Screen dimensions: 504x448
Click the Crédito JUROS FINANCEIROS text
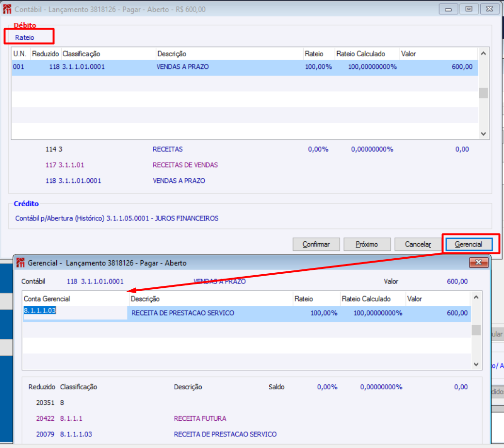coord(117,218)
